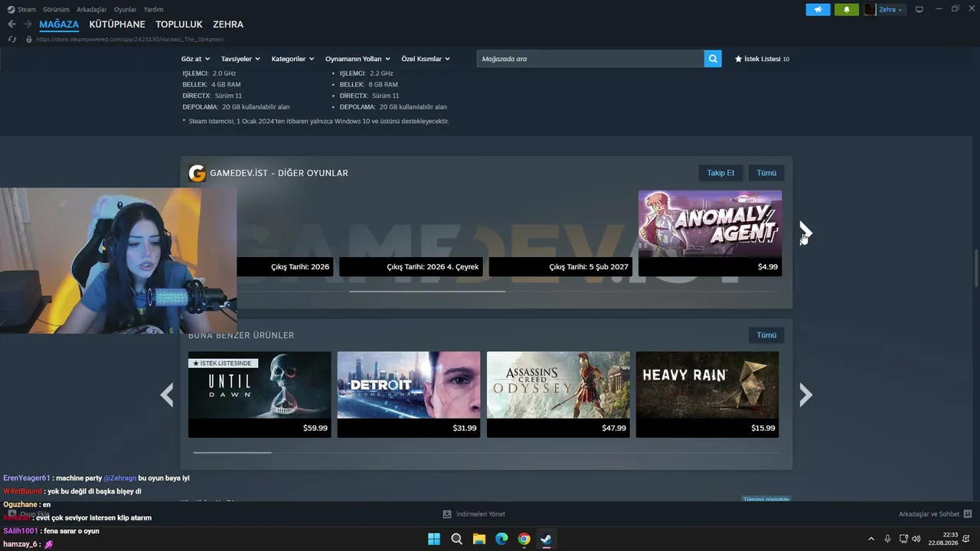
Task: Open the ZEHRA profile tab
Action: pyautogui.click(x=228, y=24)
